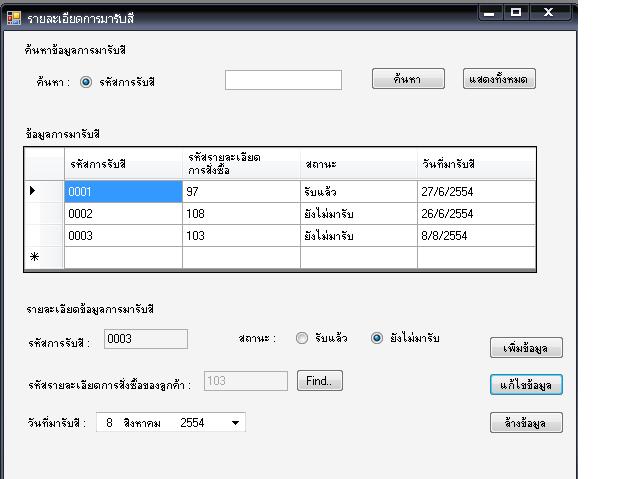Select the รหัสการรับสี search radio button
This screenshot has height=479, width=640.
[86, 82]
